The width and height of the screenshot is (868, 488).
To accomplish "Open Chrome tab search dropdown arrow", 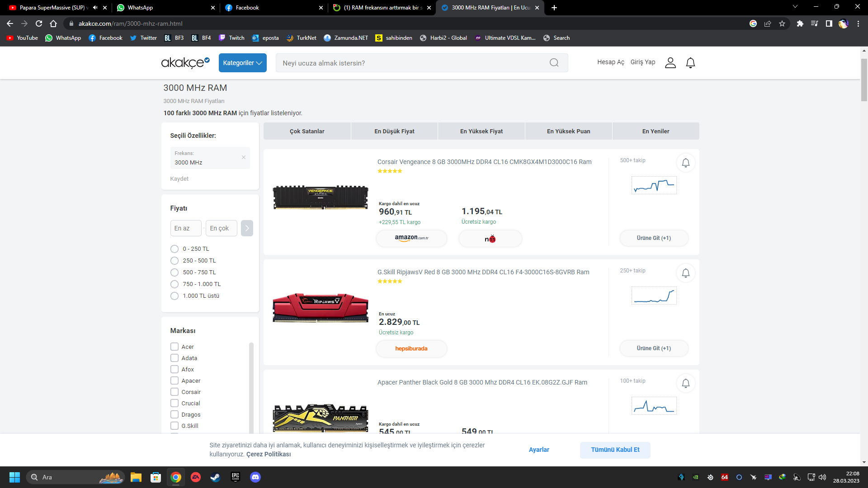I will click(x=795, y=7).
